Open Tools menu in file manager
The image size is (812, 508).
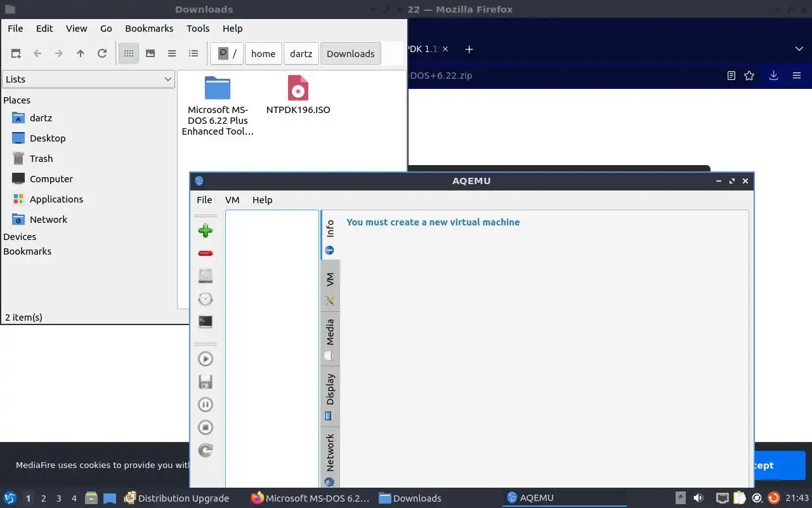pos(198,28)
